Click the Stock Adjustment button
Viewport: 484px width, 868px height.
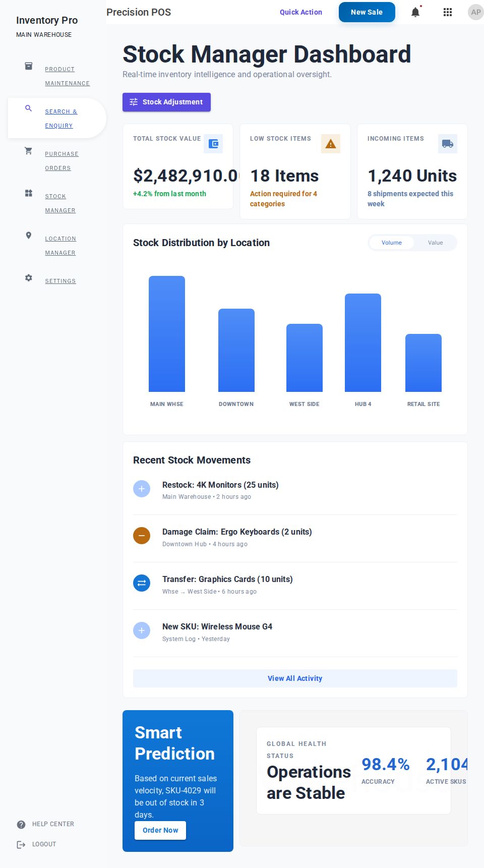coord(166,102)
